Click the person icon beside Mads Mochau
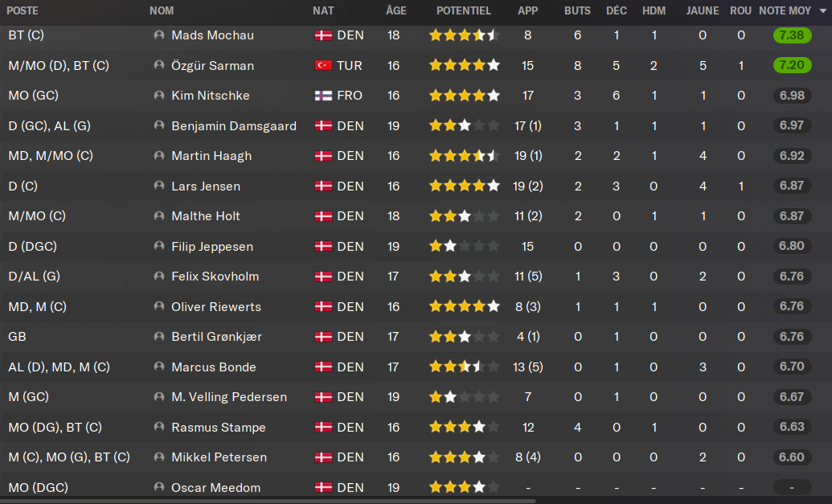Image resolution: width=832 pixels, height=504 pixels. pyautogui.click(x=158, y=35)
